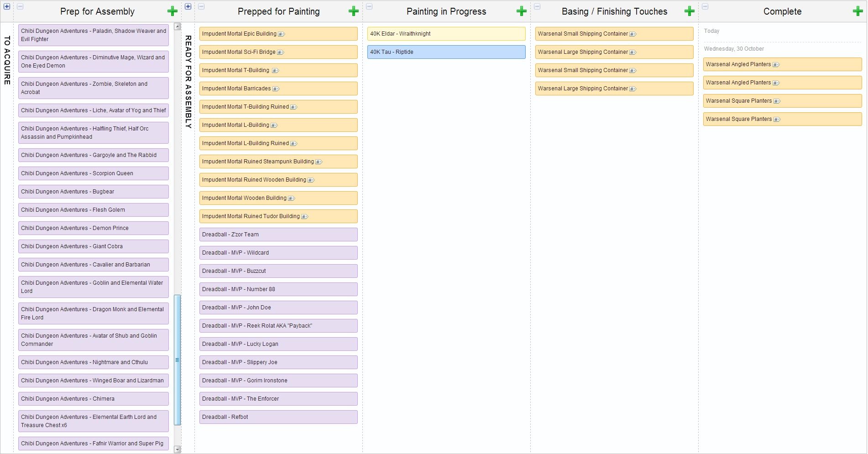This screenshot has height=454, width=868.
Task: Open the Dreadball - Z'zor Team card
Action: click(278, 235)
